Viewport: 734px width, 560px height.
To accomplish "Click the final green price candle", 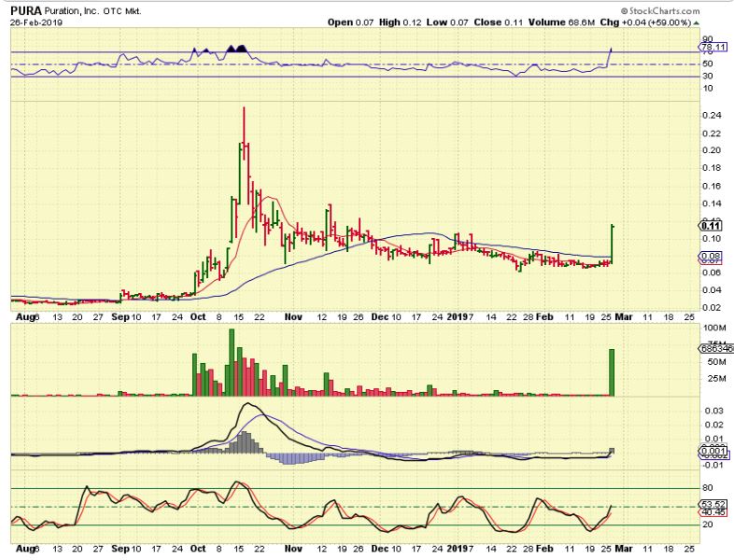I will coord(613,245).
